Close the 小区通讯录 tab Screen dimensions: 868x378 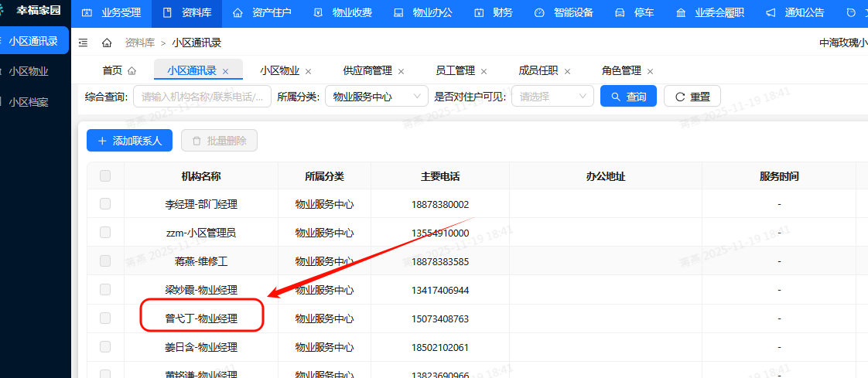[x=226, y=71]
